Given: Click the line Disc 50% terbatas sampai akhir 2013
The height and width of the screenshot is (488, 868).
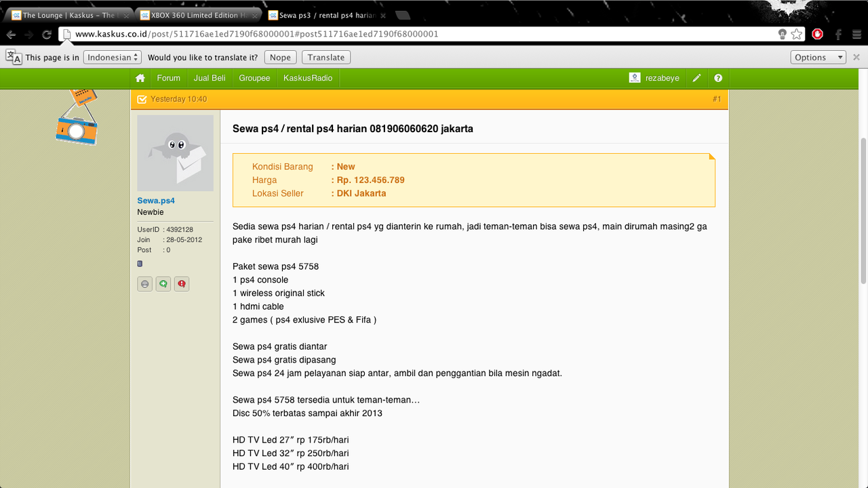Looking at the screenshot, I should [x=307, y=413].
